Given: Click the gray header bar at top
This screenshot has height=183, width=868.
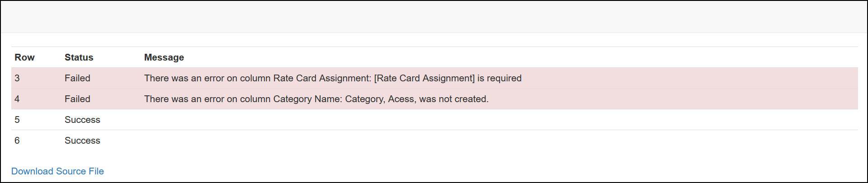Looking at the screenshot, I should pos(434,17).
